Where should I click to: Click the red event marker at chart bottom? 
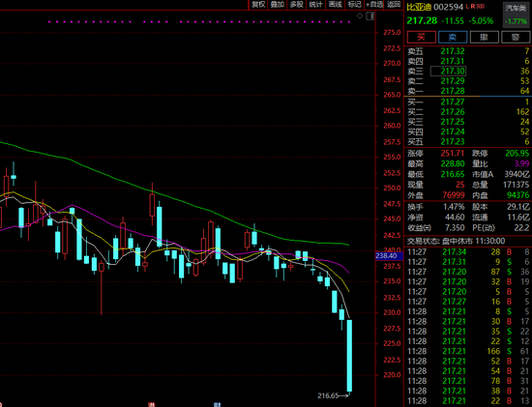(151, 405)
